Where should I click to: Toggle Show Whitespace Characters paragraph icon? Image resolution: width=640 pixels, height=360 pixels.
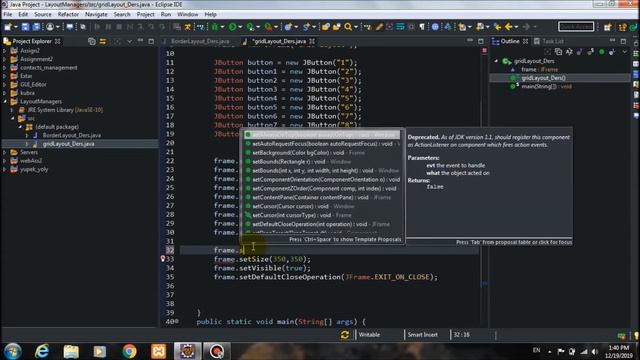(x=422, y=27)
